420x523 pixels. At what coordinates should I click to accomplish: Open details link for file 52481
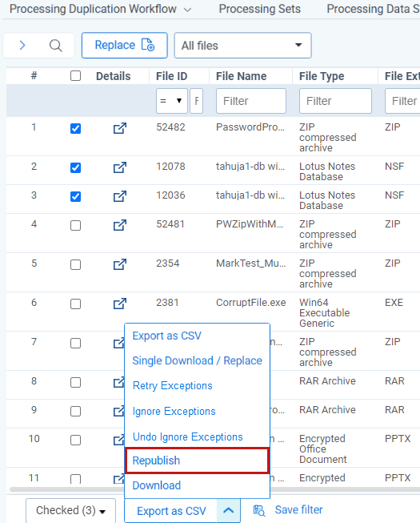tap(119, 225)
